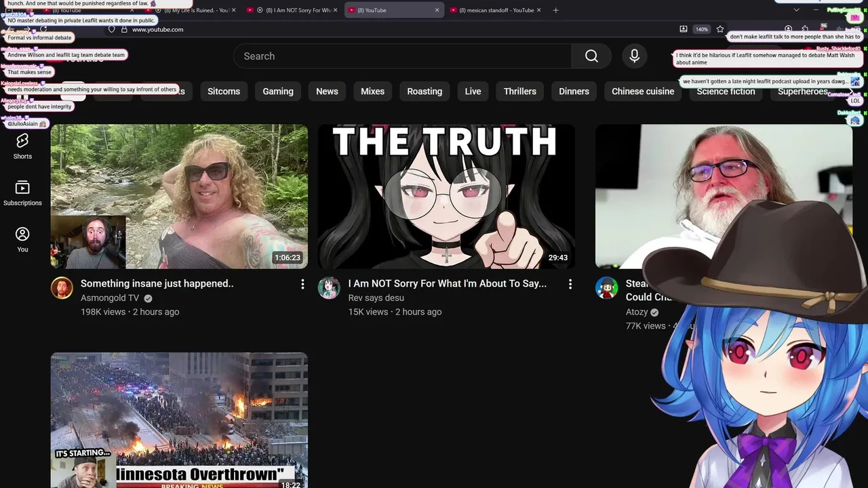Bookmark page with the star icon
This screenshot has width=868, height=488.
tap(720, 29)
